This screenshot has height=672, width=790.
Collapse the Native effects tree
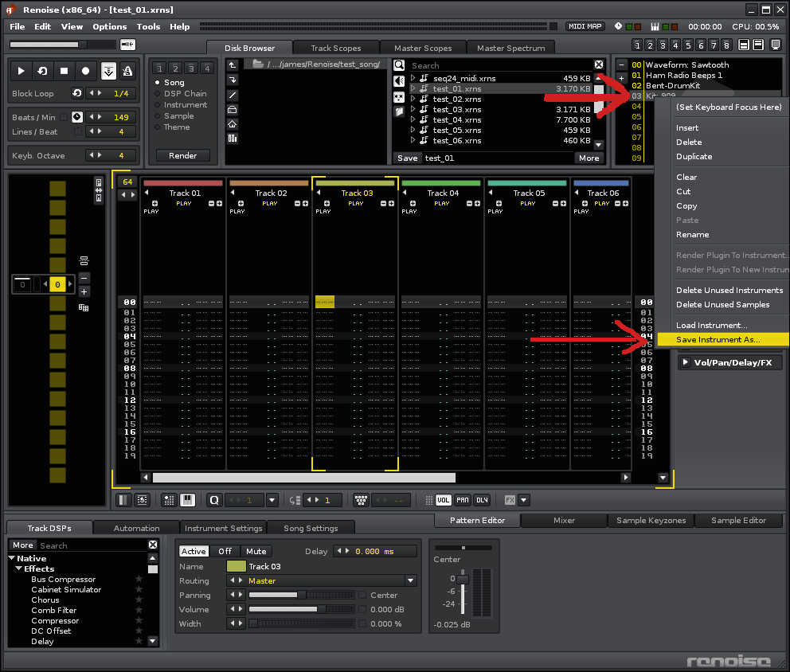click(14, 558)
